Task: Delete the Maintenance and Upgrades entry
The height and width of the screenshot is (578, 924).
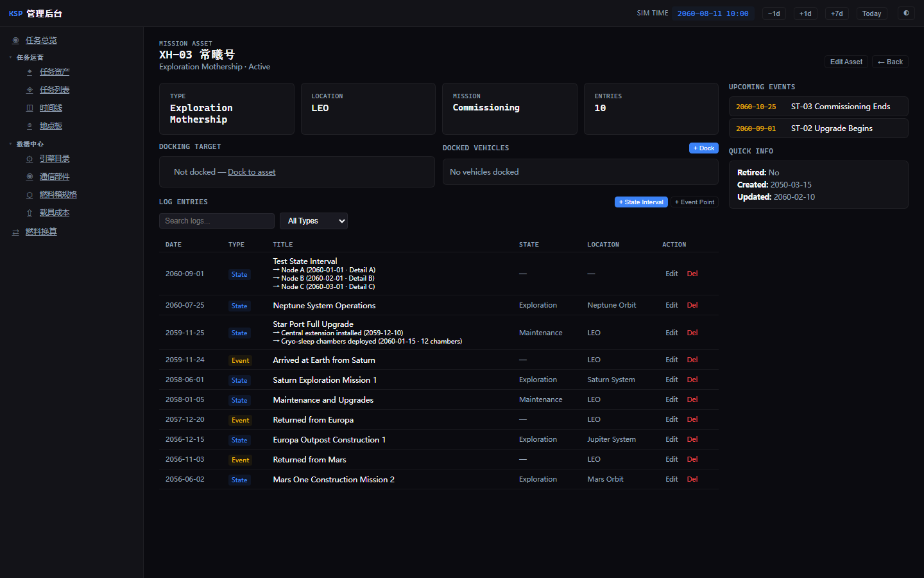Action: pos(692,399)
